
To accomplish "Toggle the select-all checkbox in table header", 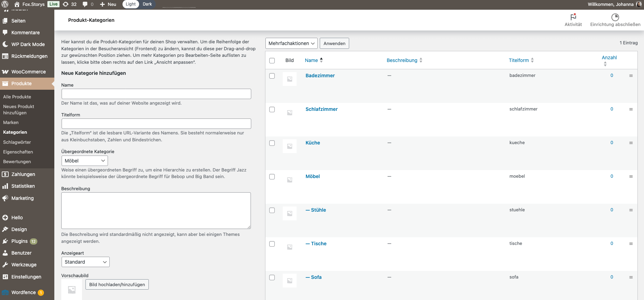I will click(272, 61).
